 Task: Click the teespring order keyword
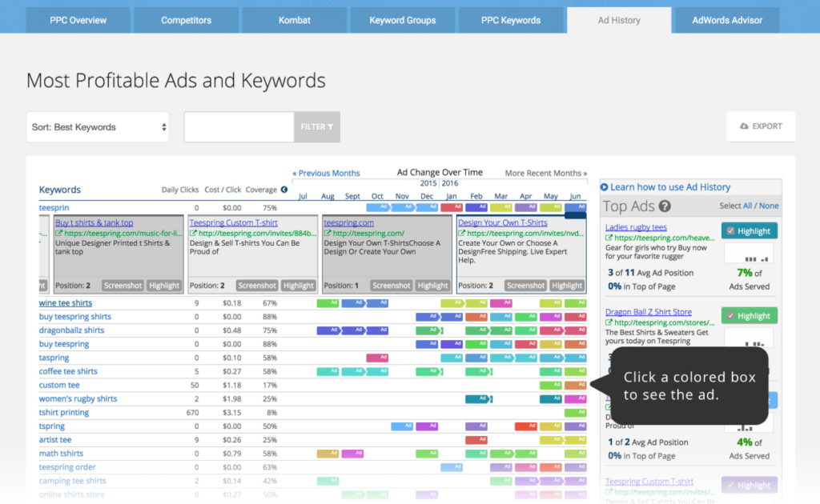pyautogui.click(x=67, y=467)
